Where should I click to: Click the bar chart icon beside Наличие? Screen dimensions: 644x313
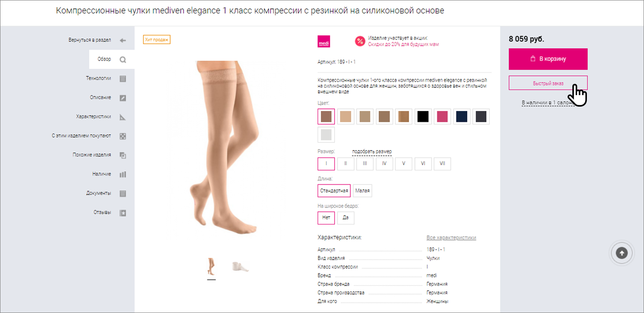tap(123, 175)
